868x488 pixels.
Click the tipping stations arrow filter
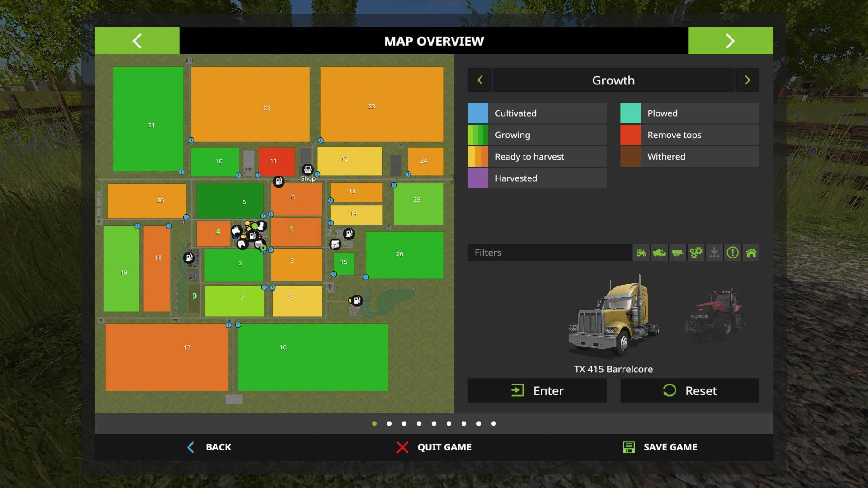(714, 253)
